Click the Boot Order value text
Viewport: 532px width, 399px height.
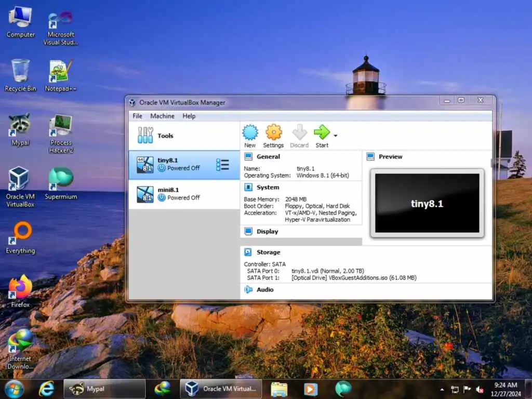coord(317,206)
